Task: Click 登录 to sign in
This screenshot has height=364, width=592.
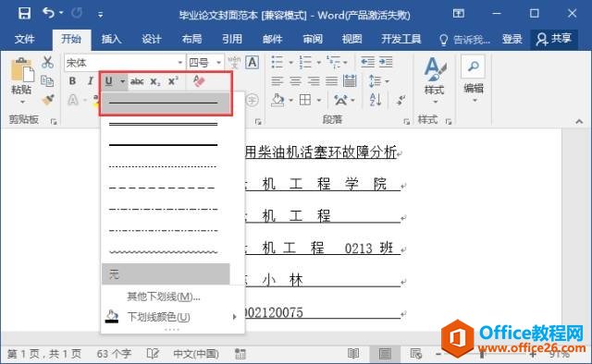Action: pos(512,39)
